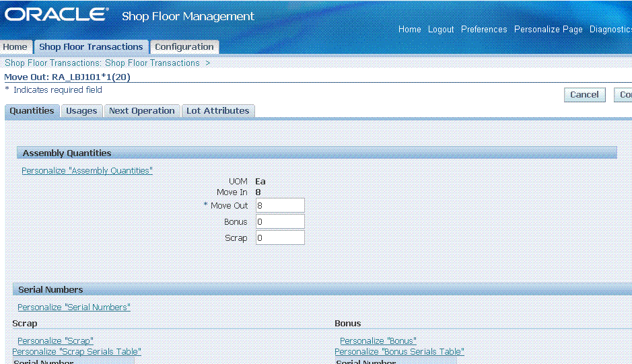Image resolution: width=632 pixels, height=364 pixels.
Task: Click Personalize Page link
Action: [x=548, y=30]
